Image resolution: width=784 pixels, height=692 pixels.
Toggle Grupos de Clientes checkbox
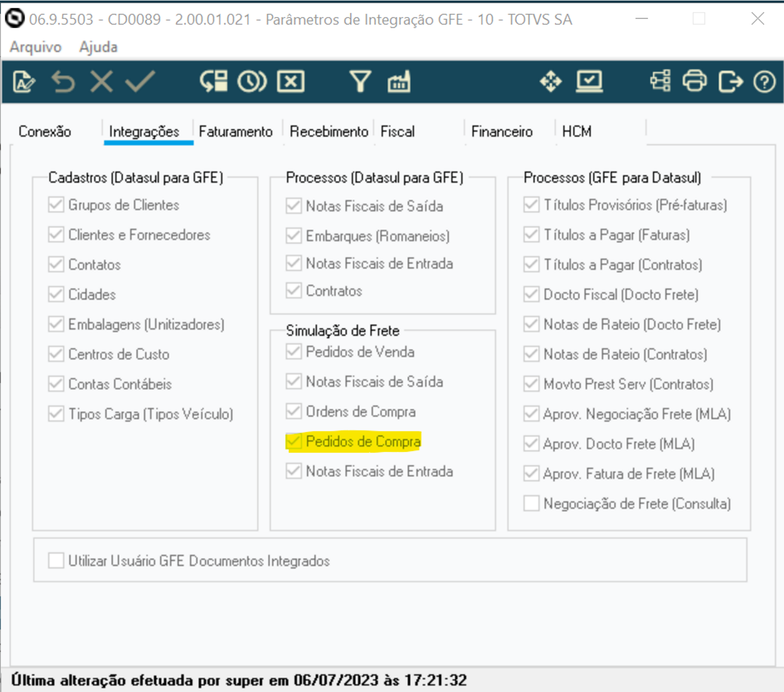coord(56,205)
